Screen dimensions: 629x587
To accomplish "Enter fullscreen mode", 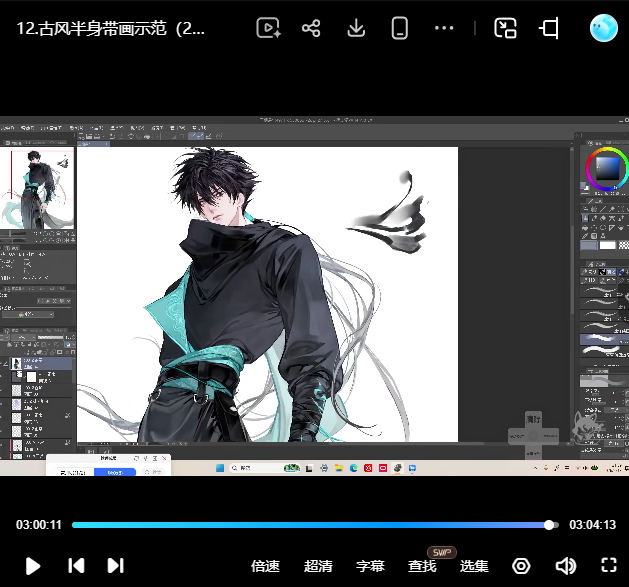I will [x=609, y=565].
